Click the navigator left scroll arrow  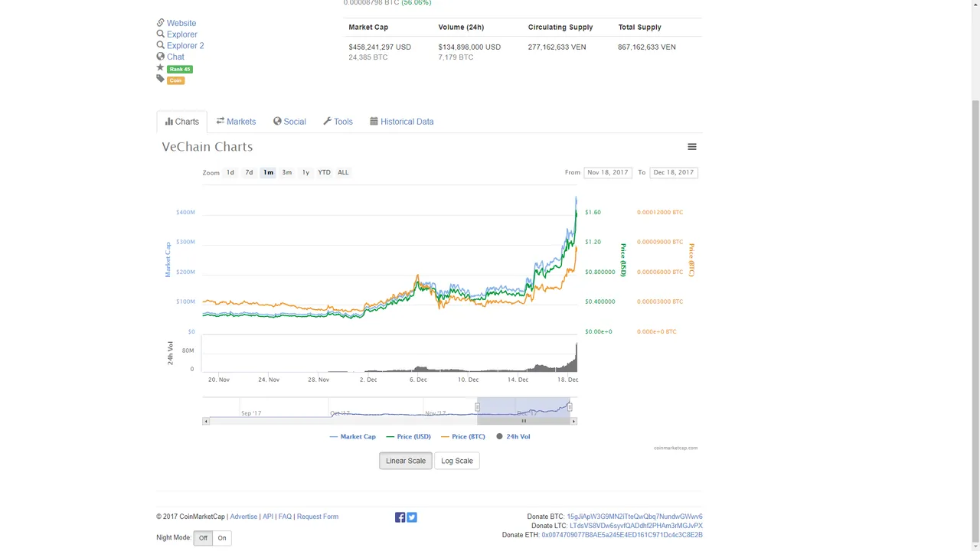pos(205,421)
